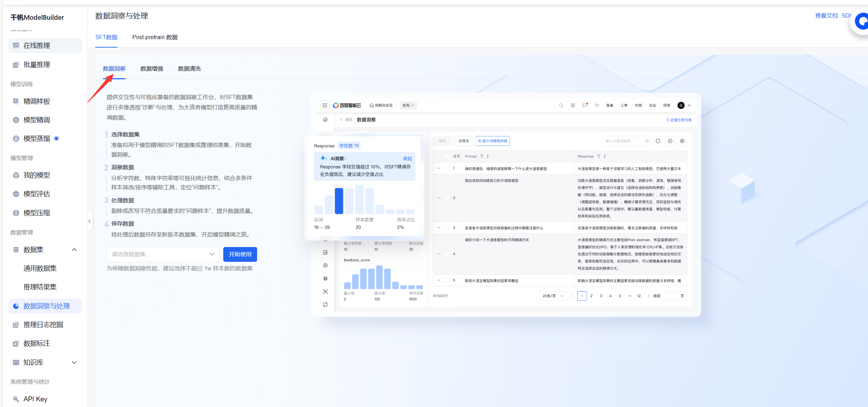Click the 模型精调 cube icon
Image resolution: width=868 pixels, height=407 pixels.
pos(16,120)
